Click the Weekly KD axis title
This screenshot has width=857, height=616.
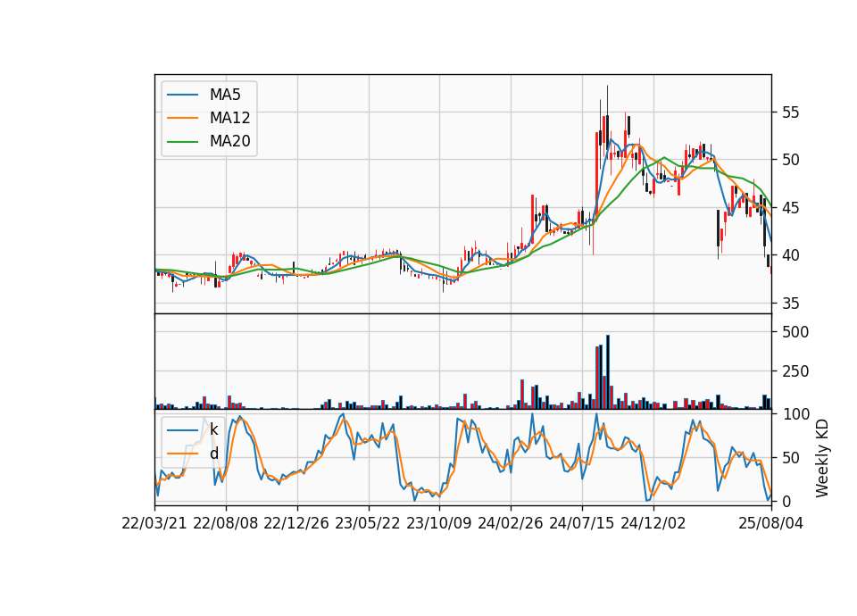point(822,458)
